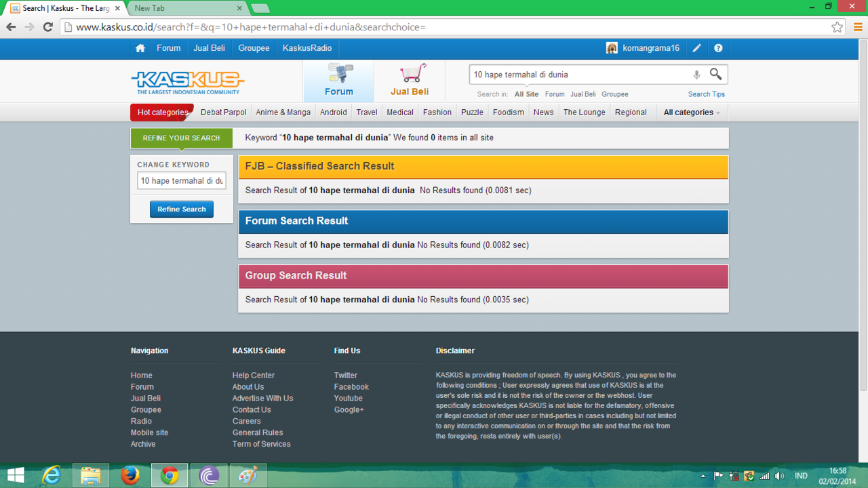Click the Refine Search button

181,209
